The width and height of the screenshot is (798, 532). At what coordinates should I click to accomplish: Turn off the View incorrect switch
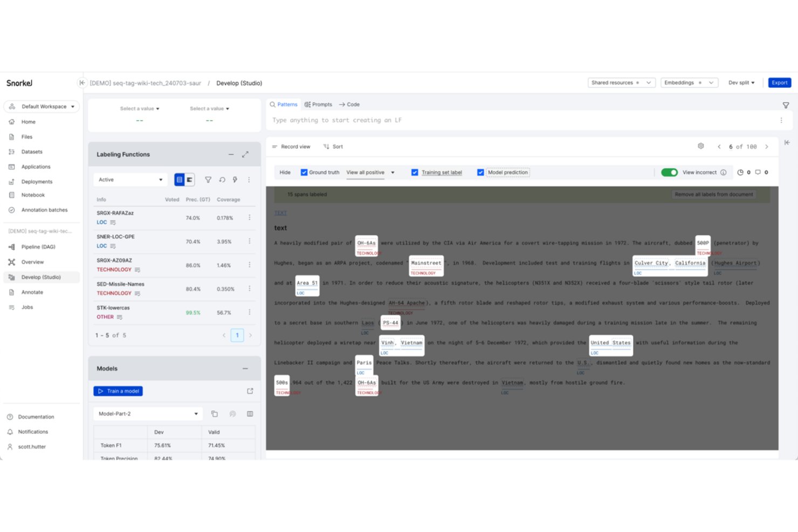669,172
